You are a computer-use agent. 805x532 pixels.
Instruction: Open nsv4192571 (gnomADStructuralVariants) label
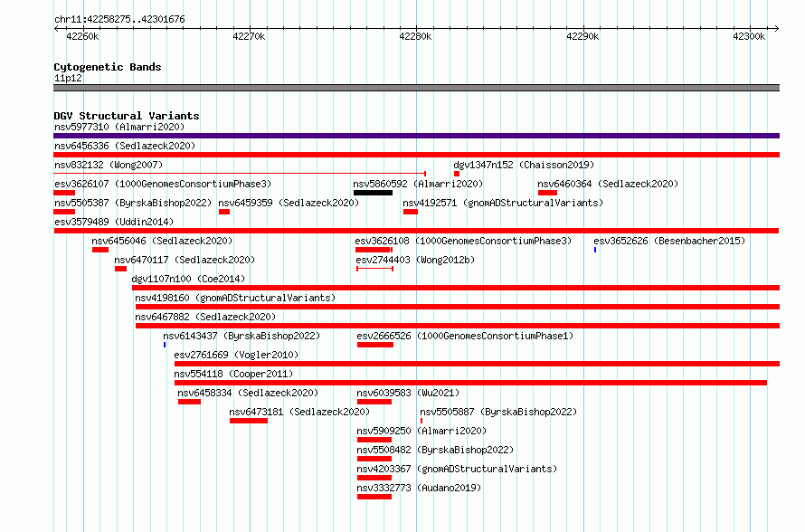[x=503, y=203]
